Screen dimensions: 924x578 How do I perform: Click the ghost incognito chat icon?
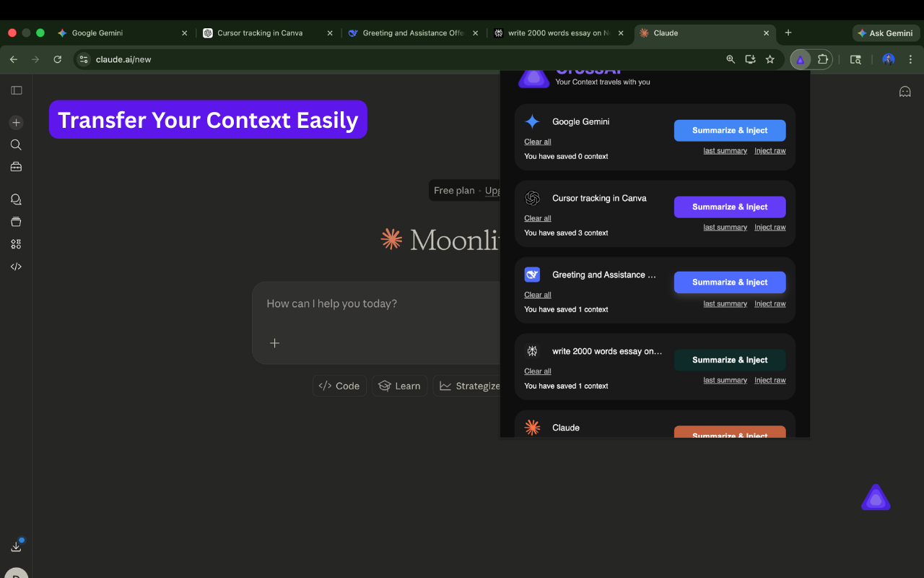[905, 91]
